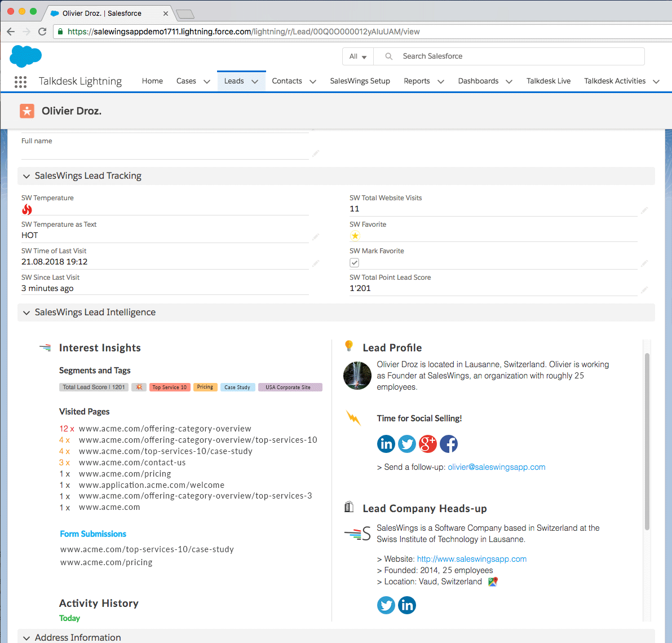Open http://www.saleswingsapp.com website link
The image size is (672, 643).
point(472,559)
